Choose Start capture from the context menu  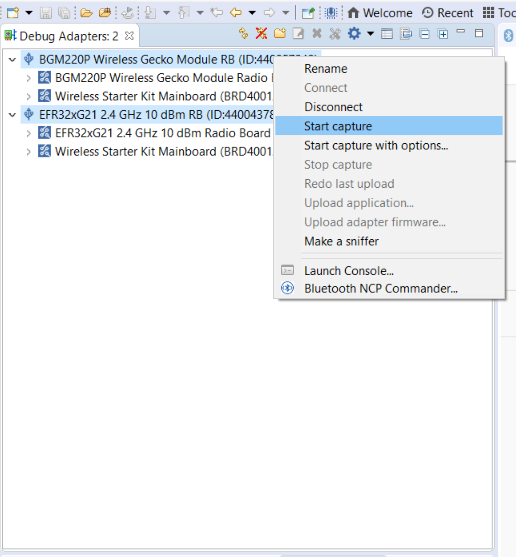pyautogui.click(x=389, y=126)
